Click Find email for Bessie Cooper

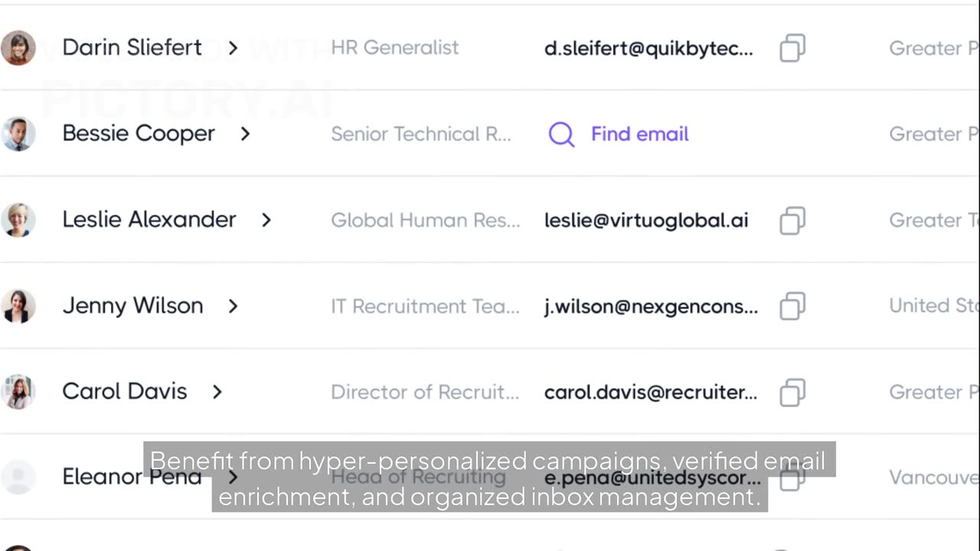[x=639, y=134]
